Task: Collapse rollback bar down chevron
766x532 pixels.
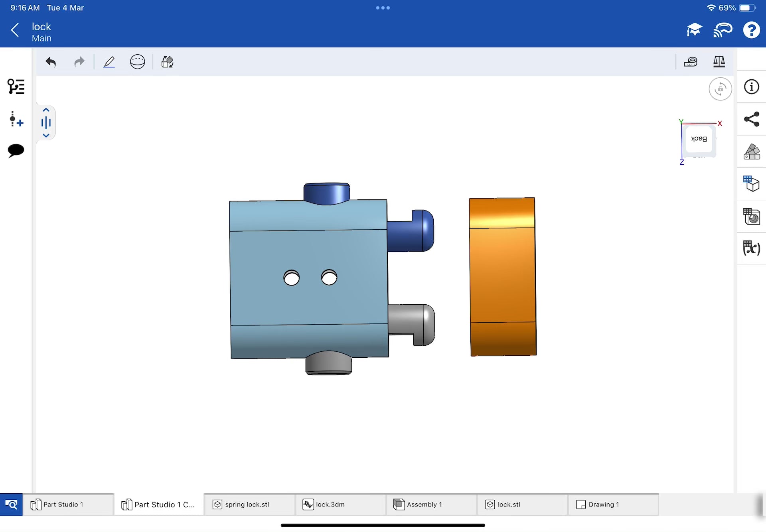Action: point(46,136)
